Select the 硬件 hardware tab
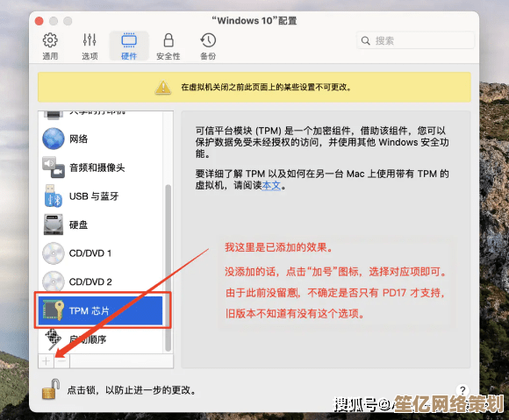Viewport: 509px width, 420px height. click(x=129, y=46)
